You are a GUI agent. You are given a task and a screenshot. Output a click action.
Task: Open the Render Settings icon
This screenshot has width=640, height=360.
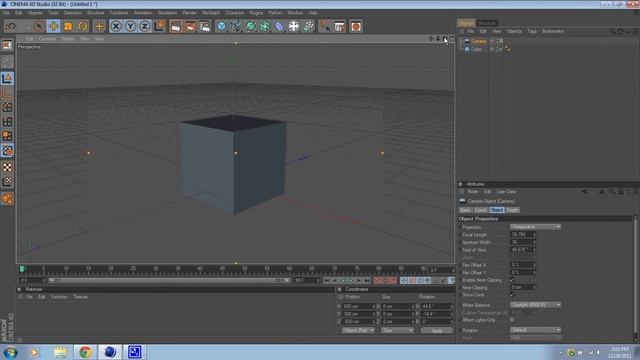click(x=205, y=26)
